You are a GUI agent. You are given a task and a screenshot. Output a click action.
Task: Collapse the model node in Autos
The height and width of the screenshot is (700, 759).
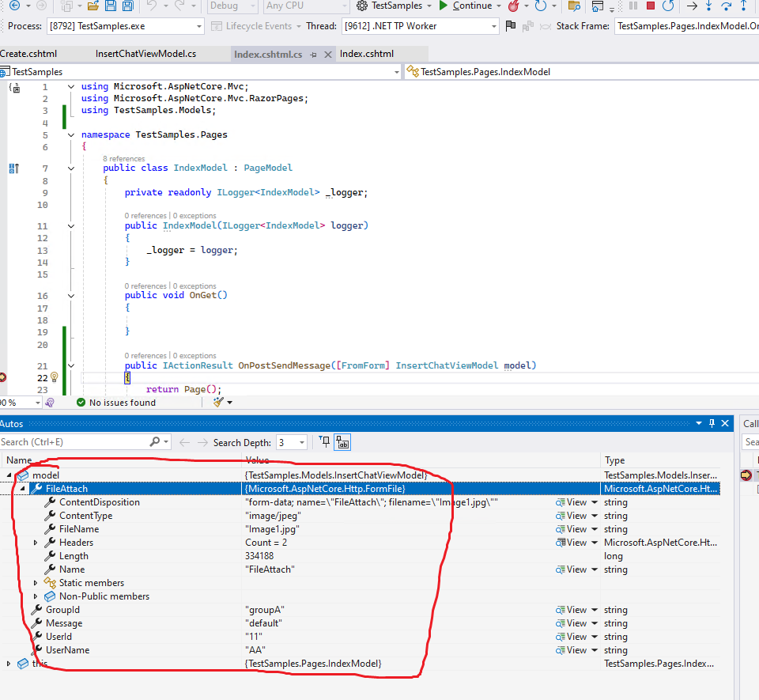tap(9, 475)
